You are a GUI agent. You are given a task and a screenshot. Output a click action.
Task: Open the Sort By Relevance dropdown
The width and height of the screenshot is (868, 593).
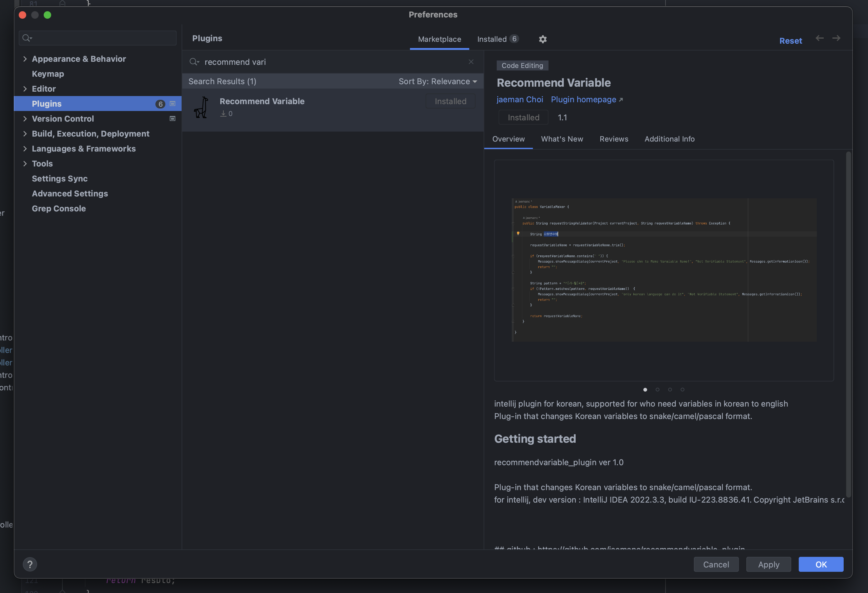[x=438, y=81]
